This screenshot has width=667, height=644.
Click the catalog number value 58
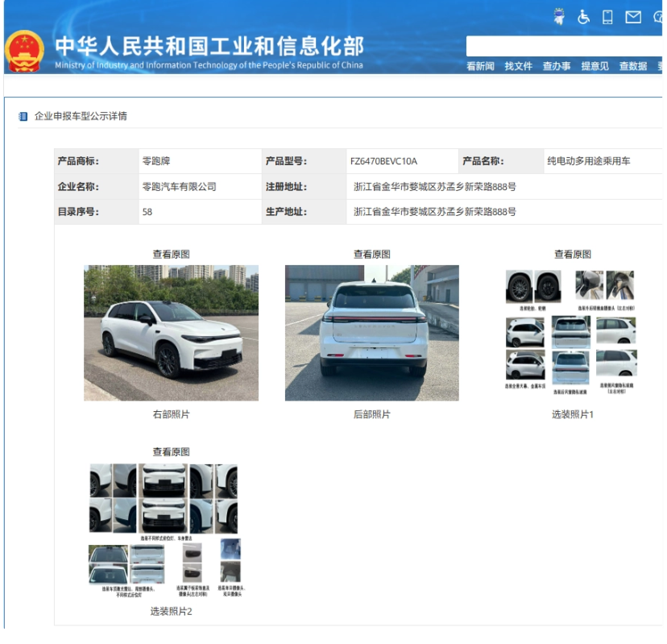point(147,212)
